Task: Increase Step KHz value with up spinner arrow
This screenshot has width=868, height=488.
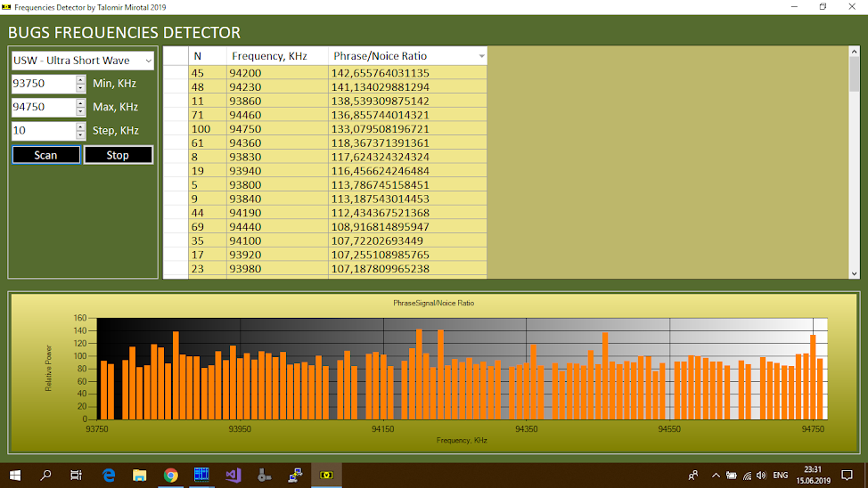Action: (x=81, y=126)
